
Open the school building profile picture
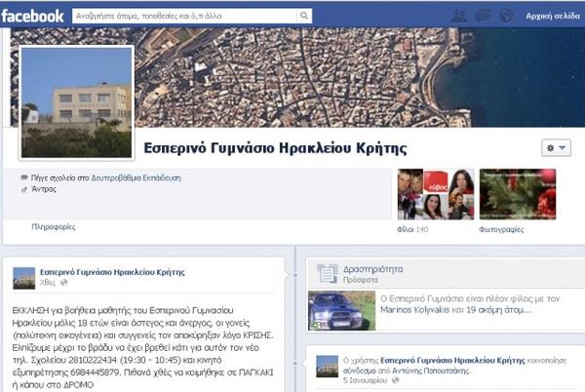coord(76,102)
